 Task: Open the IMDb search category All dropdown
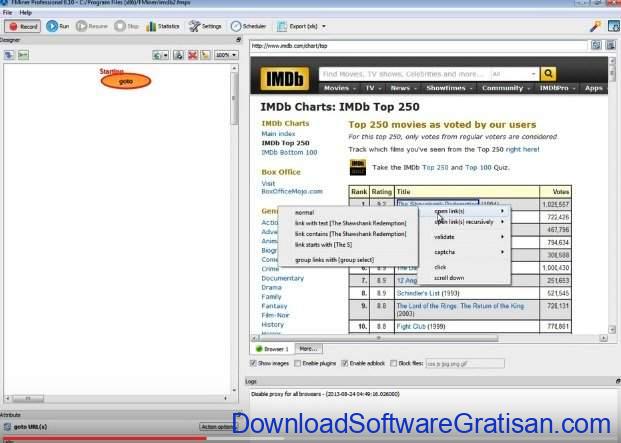514,74
